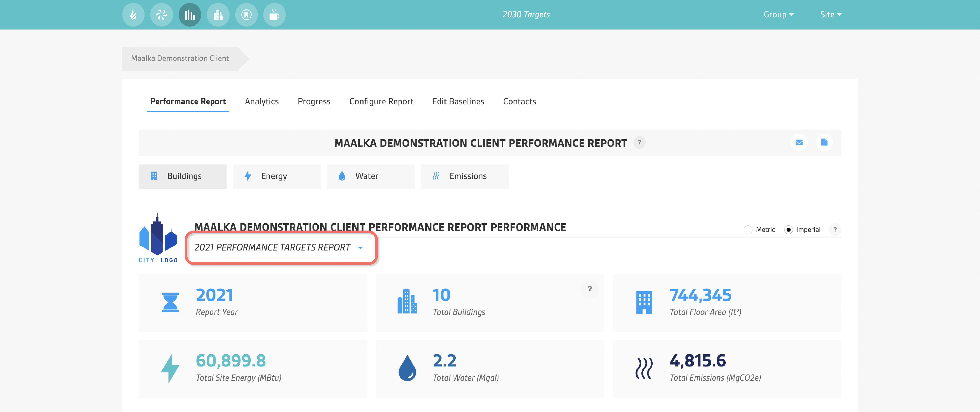
Task: Click the 10 Total Buildings value
Action: pyautogui.click(x=441, y=295)
